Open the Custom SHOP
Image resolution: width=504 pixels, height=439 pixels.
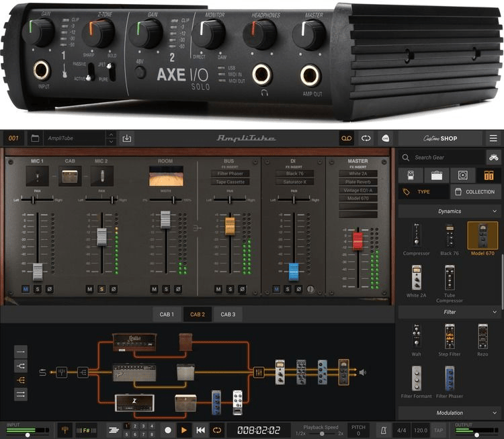440,138
